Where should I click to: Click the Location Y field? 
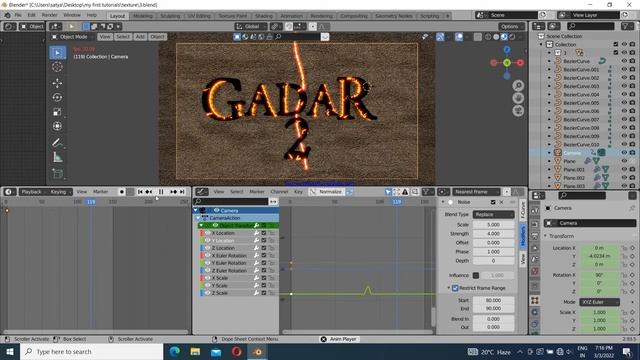pos(600,256)
